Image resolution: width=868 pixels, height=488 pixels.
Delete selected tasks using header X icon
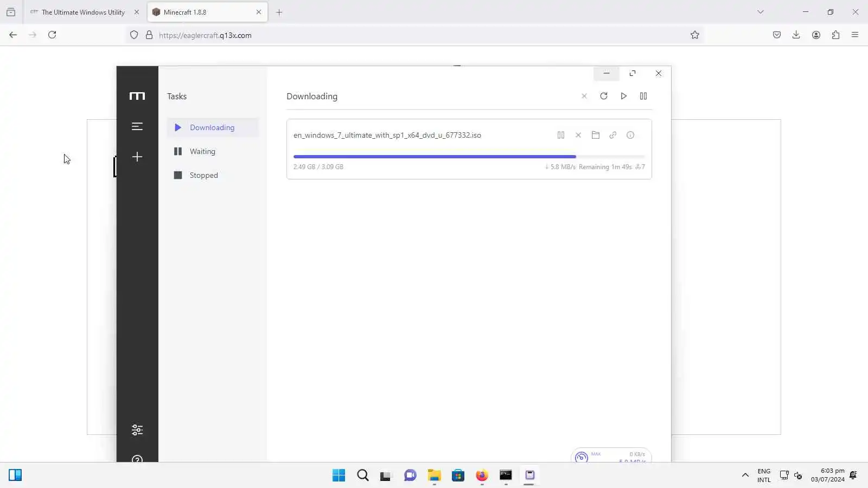[584, 96]
